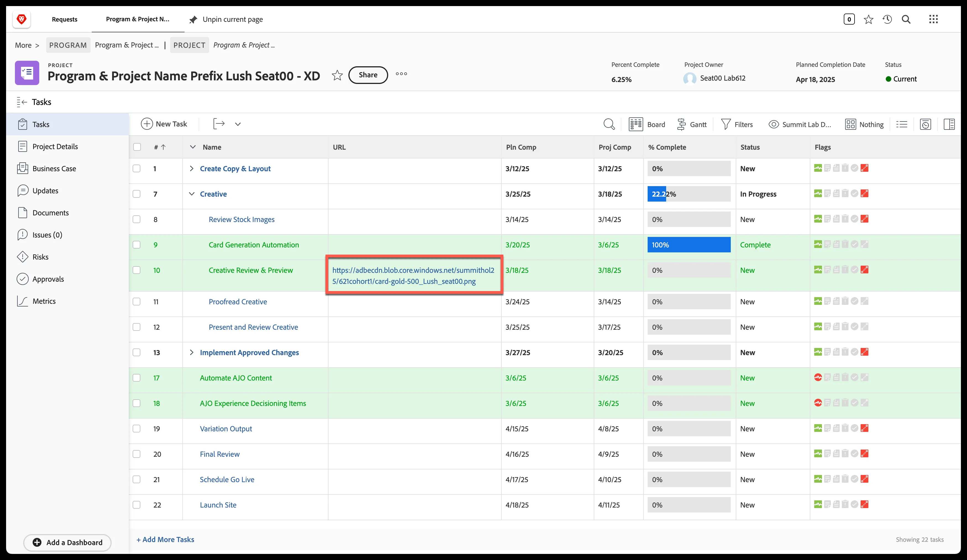This screenshot has height=560, width=967.
Task: Check the box for Card Generation Automation
Action: 136,245
